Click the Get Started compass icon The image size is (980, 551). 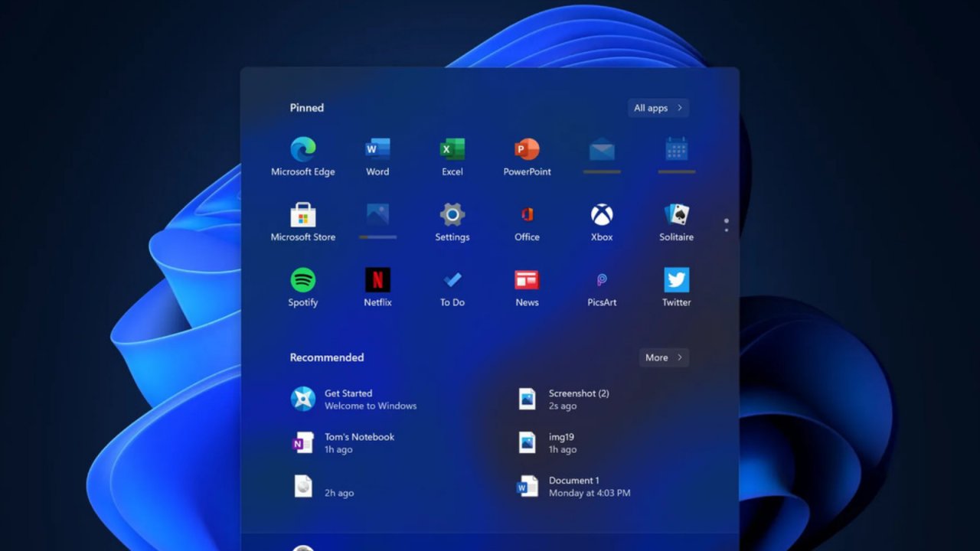[x=303, y=399]
